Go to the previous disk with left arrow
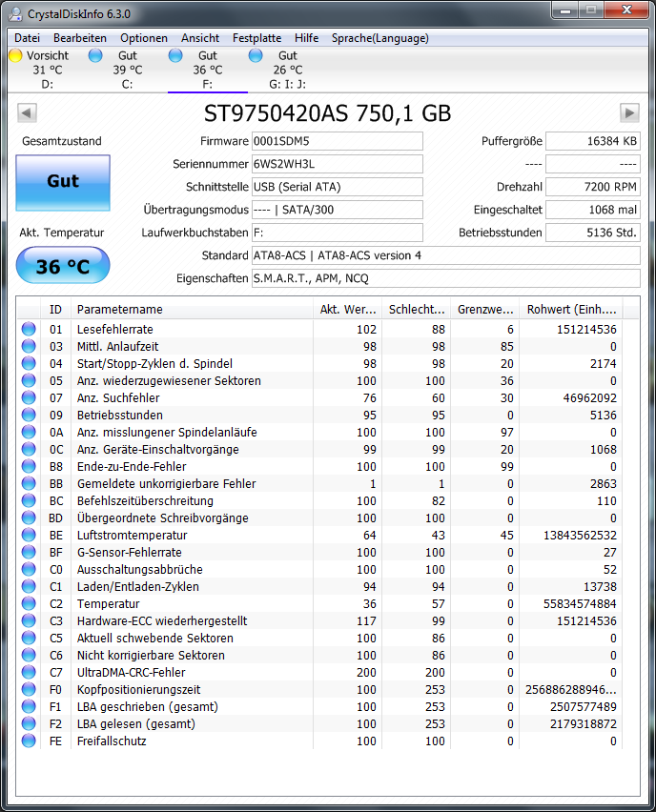Image resolution: width=656 pixels, height=812 pixels. pyautogui.click(x=27, y=112)
